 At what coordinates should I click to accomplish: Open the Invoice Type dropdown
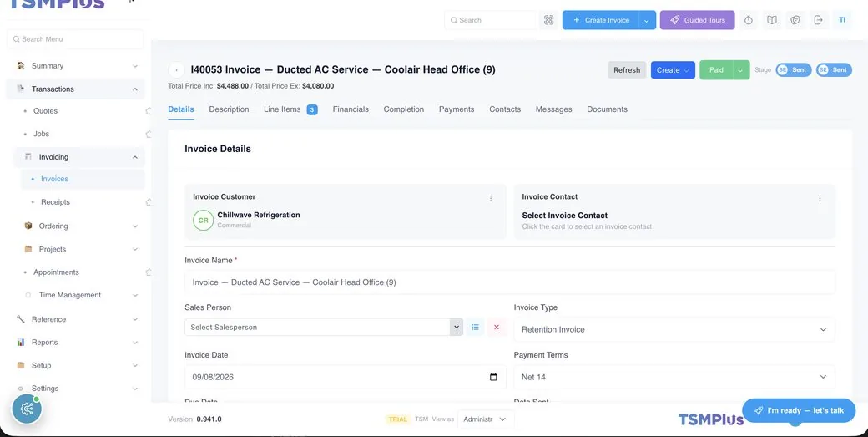[x=674, y=329]
